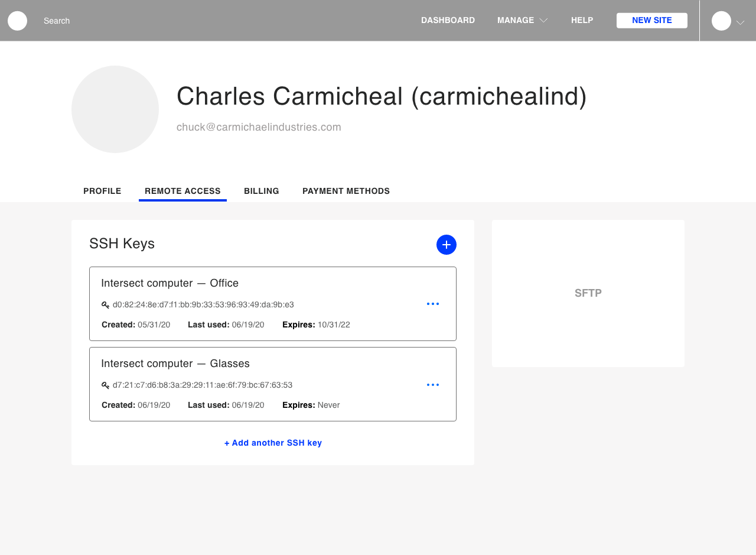
Task: Expand the account dropdown chevron in the header
Action: pyautogui.click(x=740, y=22)
